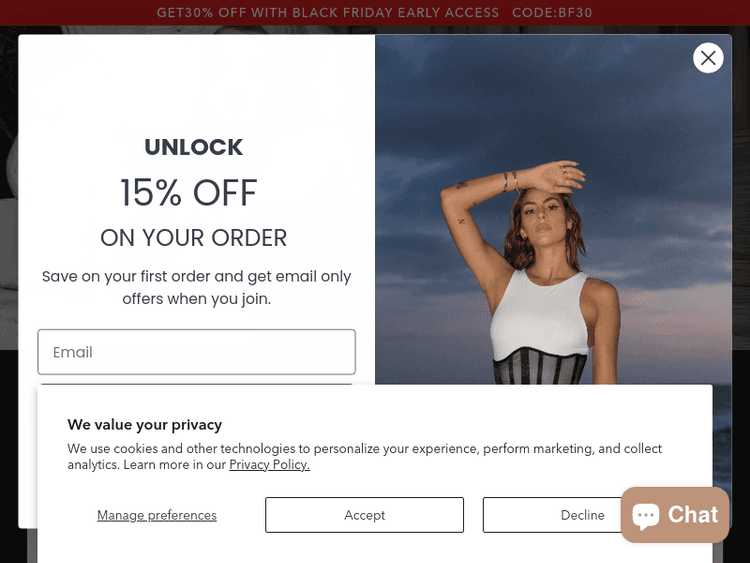Click the cookie usage description paragraph
The width and height of the screenshot is (750, 563).
tap(364, 456)
